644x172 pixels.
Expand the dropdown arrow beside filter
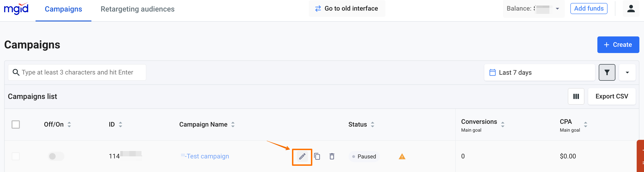(627, 72)
